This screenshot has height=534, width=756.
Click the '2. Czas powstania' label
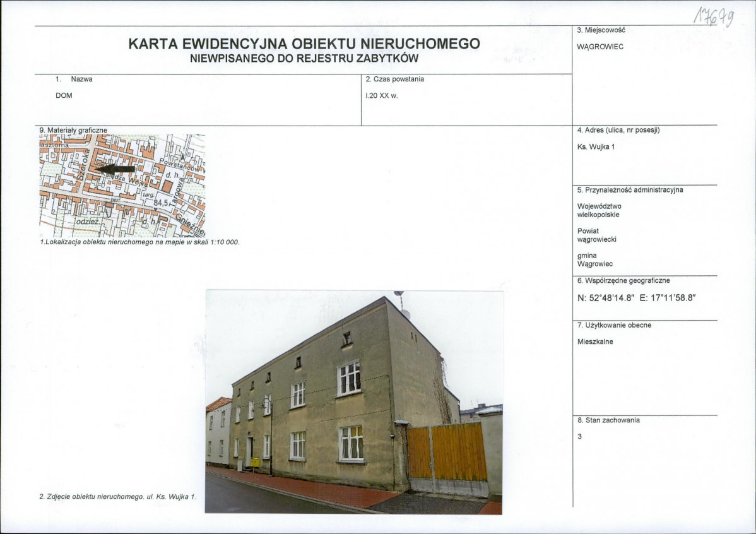(395, 79)
